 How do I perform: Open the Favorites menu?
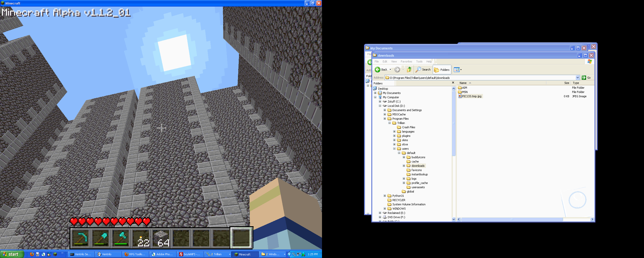[x=406, y=61]
